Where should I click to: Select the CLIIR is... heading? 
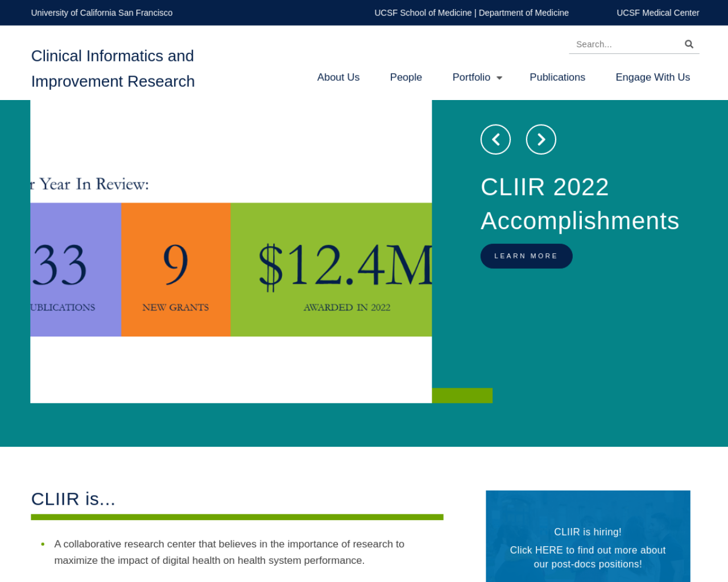pos(73,499)
